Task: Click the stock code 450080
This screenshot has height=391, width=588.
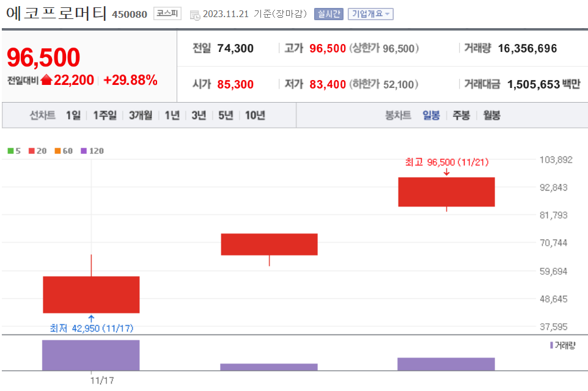Action: pos(130,14)
